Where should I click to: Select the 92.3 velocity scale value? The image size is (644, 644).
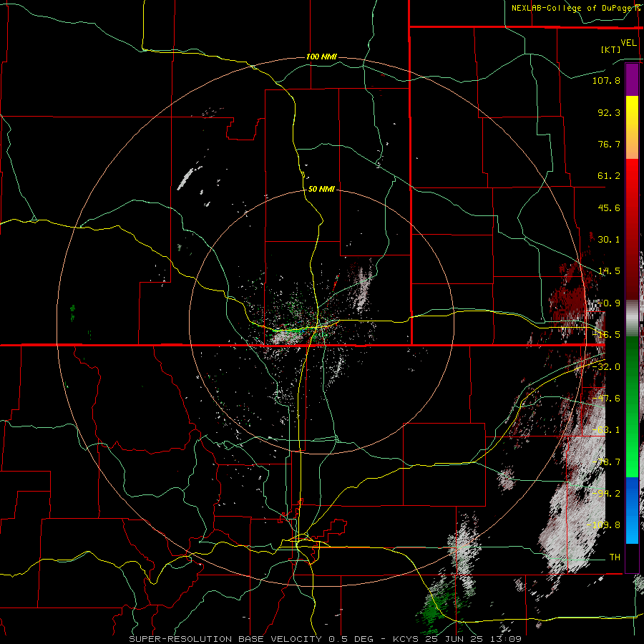(x=609, y=112)
